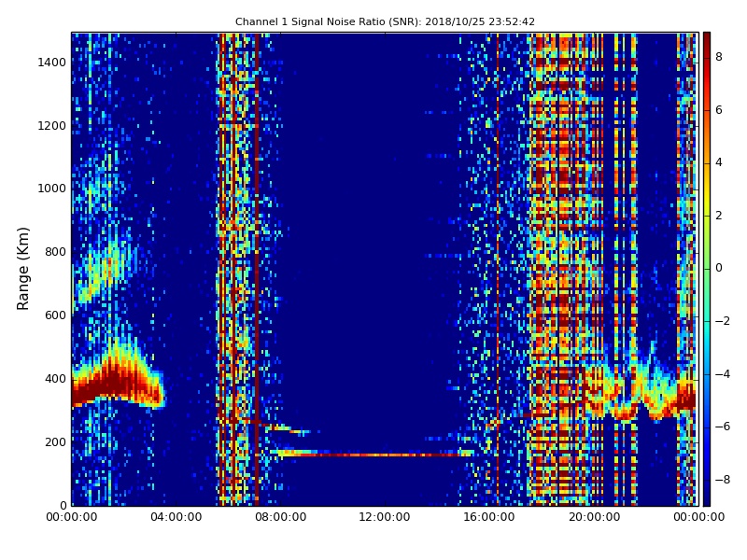Click the 20:00:00 time axis label
This screenshot has width=747, height=560.
(x=594, y=517)
